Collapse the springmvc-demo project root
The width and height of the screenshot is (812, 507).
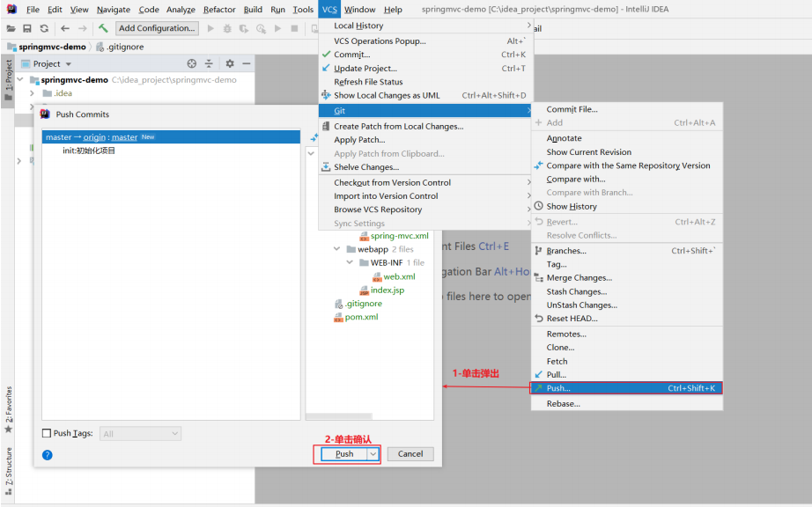[20, 80]
